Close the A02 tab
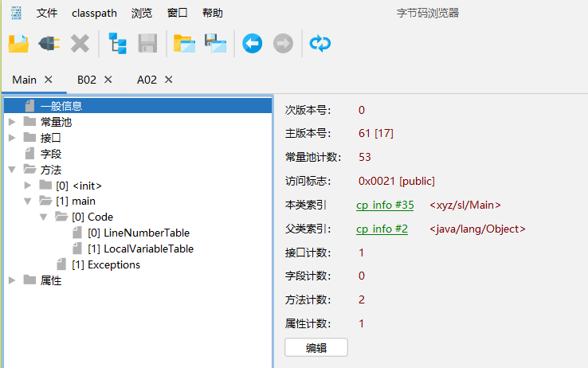Image resolution: width=588 pixels, height=368 pixels. pyautogui.click(x=168, y=80)
